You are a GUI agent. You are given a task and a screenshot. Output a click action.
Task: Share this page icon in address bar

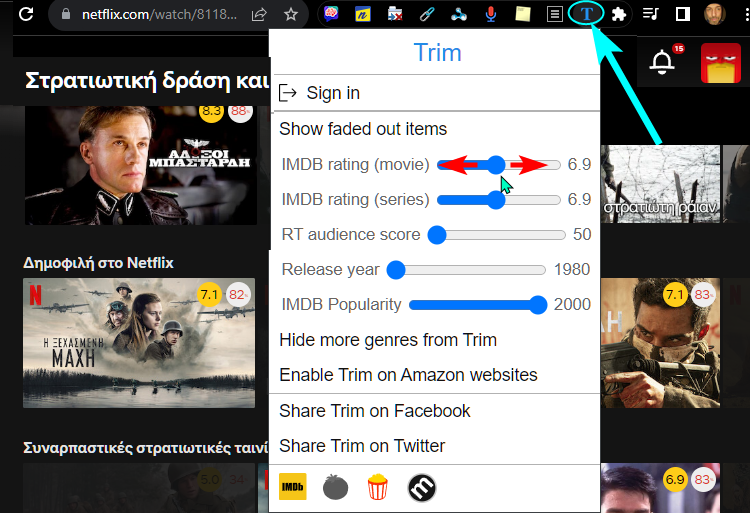pyautogui.click(x=259, y=14)
